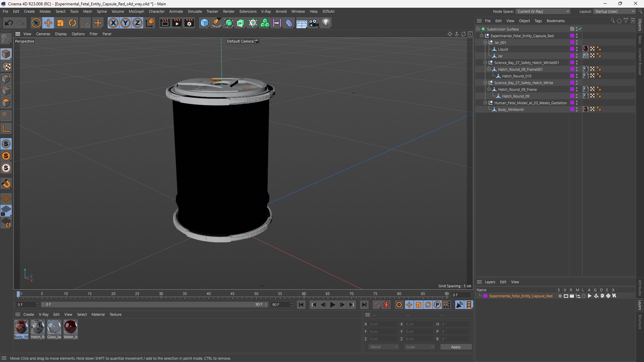This screenshot has height=362, width=644.
Task: Toggle Z-axis lock
Action: point(138,23)
